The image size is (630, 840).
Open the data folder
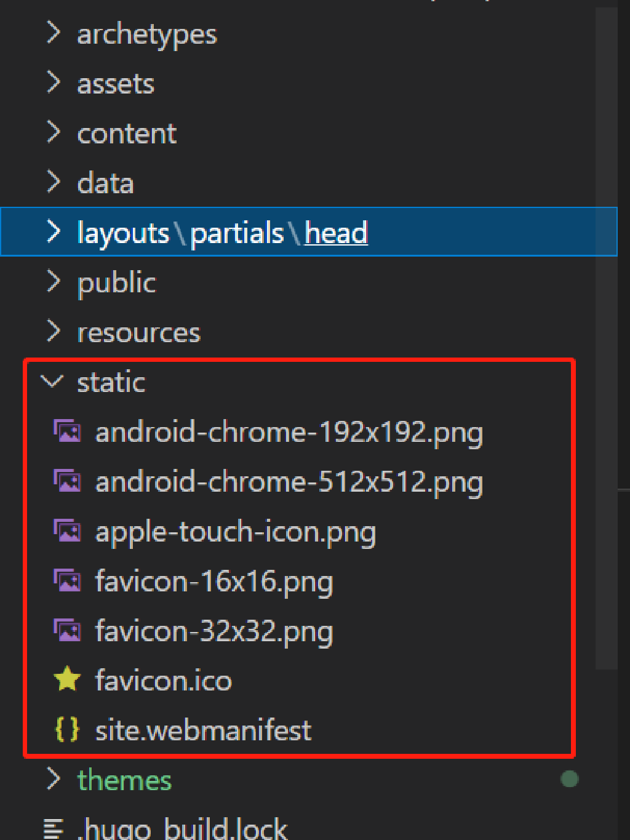tap(105, 183)
